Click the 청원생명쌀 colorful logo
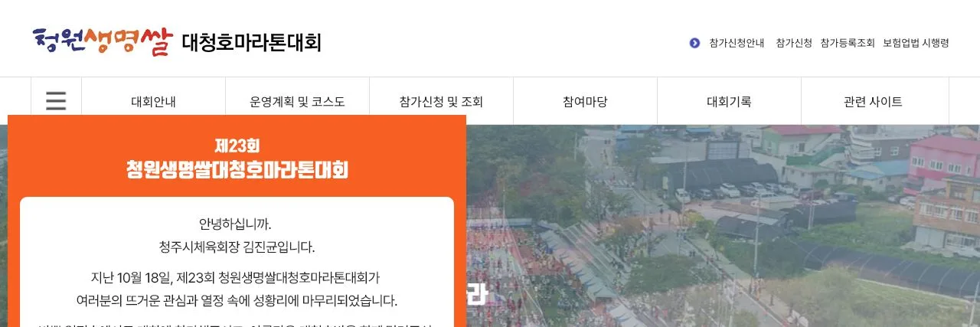This screenshot has width=980, height=327. 103,41
